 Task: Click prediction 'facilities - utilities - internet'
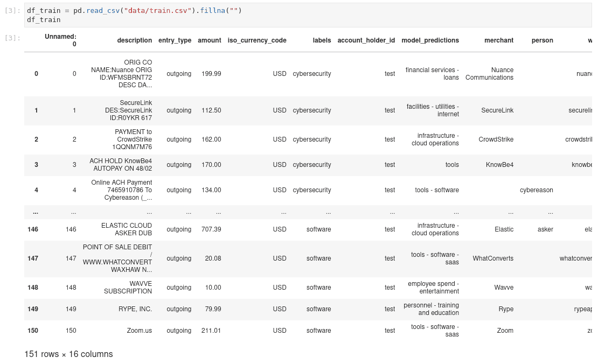click(433, 110)
